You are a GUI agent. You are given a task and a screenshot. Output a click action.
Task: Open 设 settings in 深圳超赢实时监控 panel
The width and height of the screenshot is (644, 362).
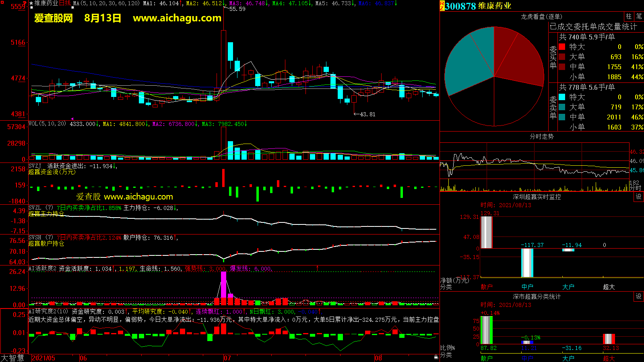639,197
